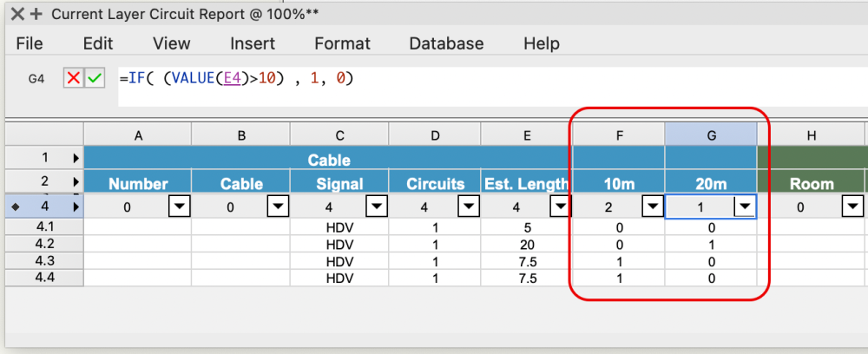Click the X close icon in title bar
This screenshot has width=868, height=354.
coord(16,14)
